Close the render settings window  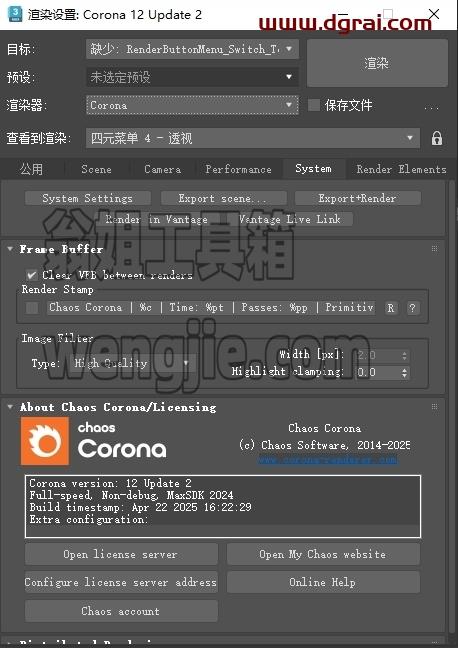[x=434, y=14]
